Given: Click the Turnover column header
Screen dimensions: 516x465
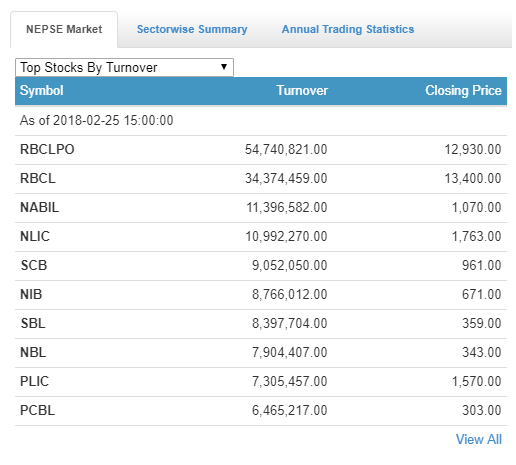Looking at the screenshot, I should (x=302, y=91).
